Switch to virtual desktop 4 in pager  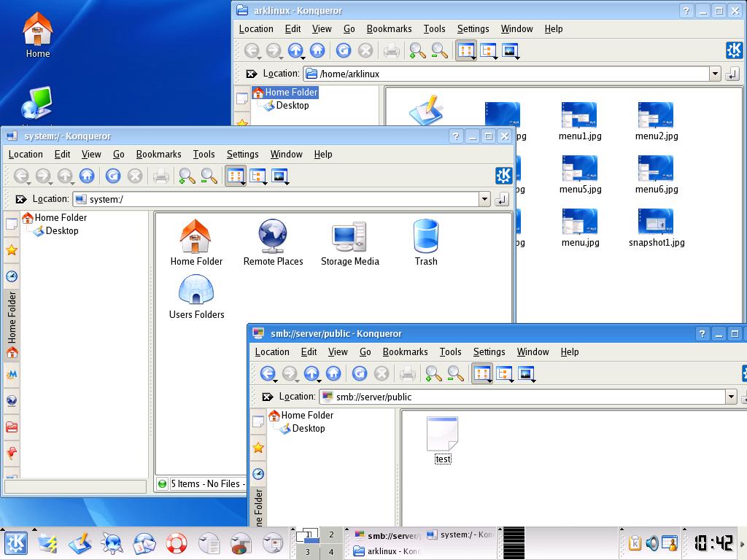tap(331, 552)
